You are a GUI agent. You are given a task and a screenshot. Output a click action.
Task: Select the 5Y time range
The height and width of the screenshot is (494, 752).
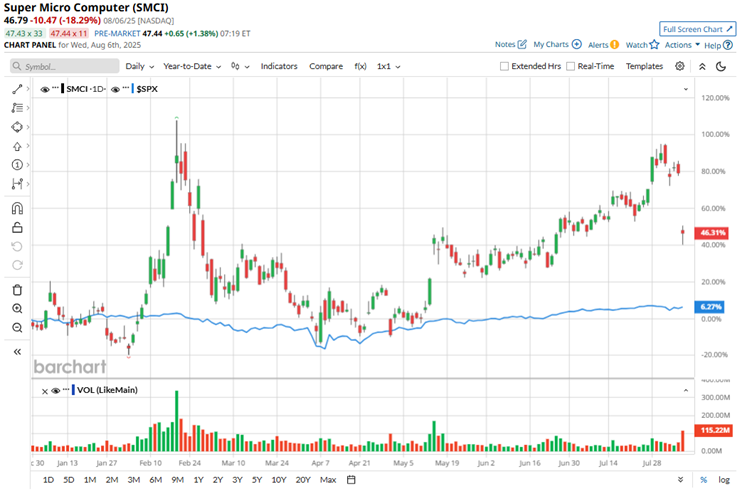coord(257,480)
